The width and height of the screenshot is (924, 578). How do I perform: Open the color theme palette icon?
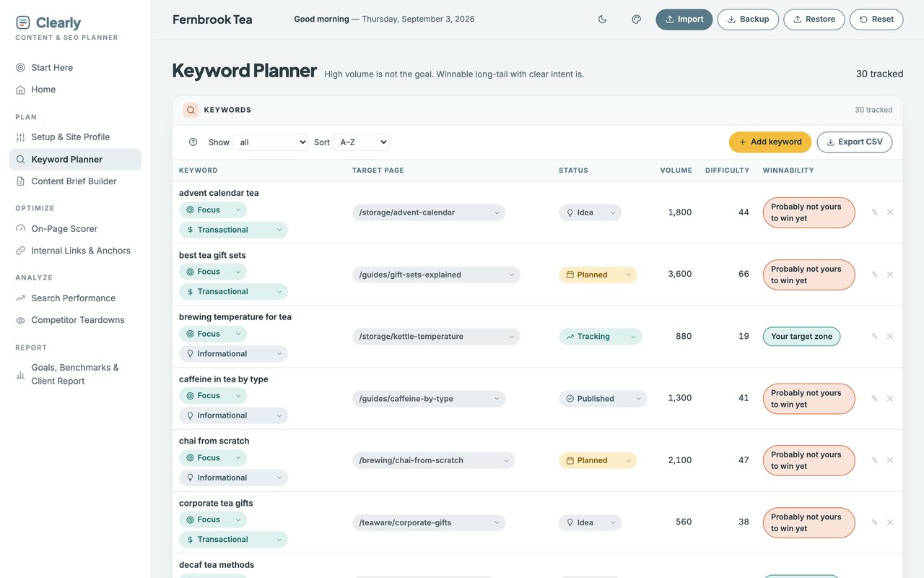tap(637, 20)
